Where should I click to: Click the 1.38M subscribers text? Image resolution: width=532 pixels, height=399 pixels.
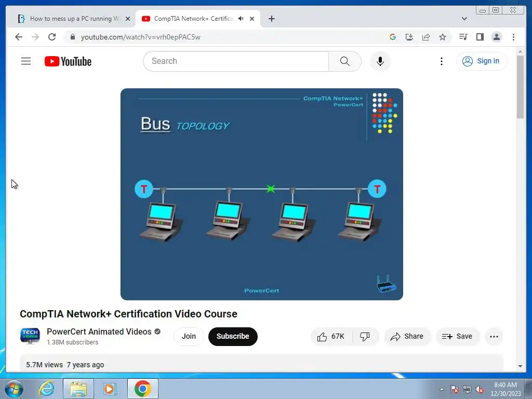(72, 342)
